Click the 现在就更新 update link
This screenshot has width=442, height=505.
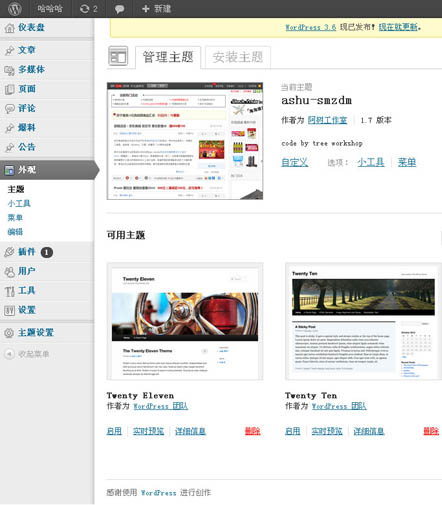pyautogui.click(x=398, y=27)
